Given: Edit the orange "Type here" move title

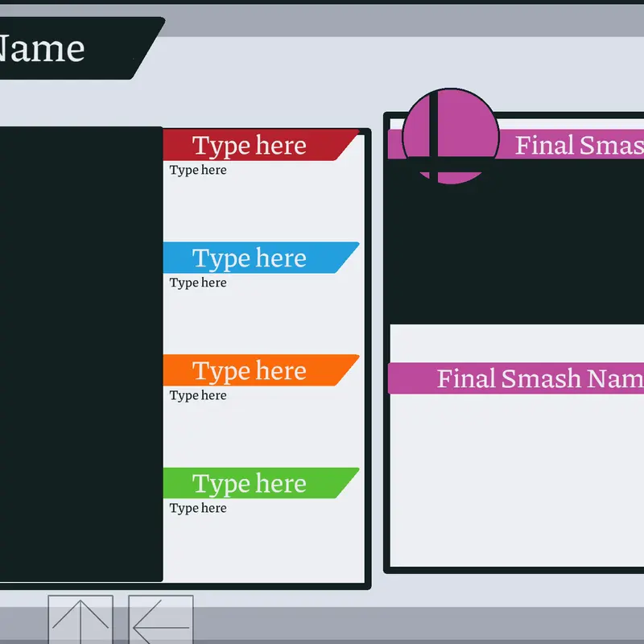Looking at the screenshot, I should click(250, 371).
